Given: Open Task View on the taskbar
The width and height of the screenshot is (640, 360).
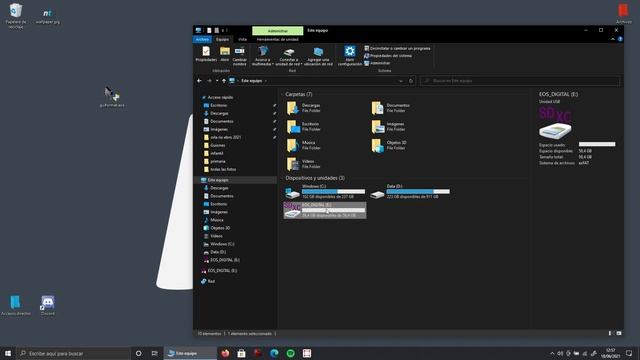Looking at the screenshot, I should click(154, 353).
